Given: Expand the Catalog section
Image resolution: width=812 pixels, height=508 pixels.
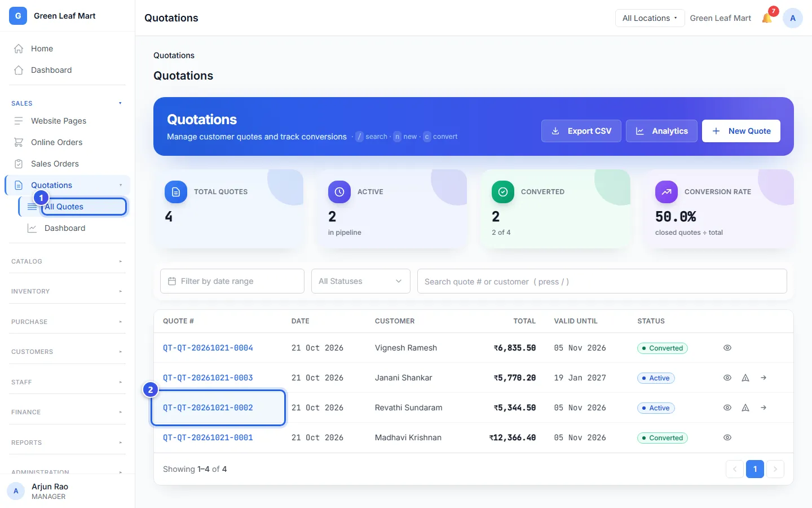Looking at the screenshot, I should 67,261.
